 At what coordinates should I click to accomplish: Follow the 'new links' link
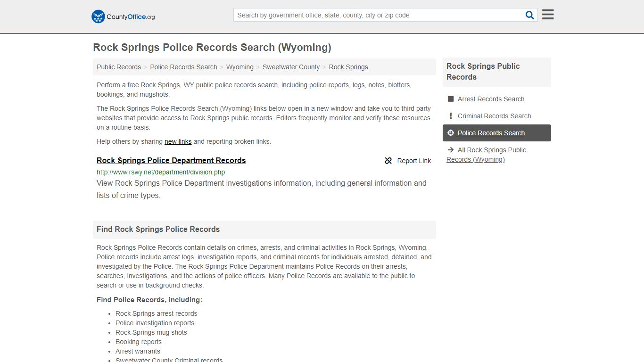point(178,141)
